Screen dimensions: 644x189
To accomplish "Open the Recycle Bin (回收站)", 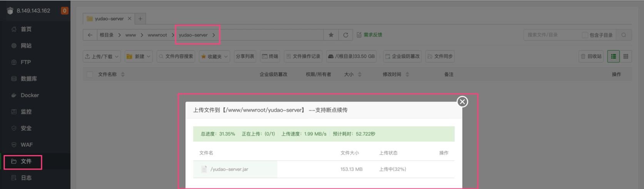I will pos(591,57).
